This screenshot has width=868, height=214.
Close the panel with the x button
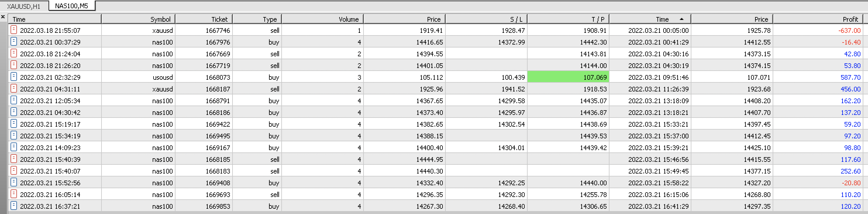[x=3, y=16]
